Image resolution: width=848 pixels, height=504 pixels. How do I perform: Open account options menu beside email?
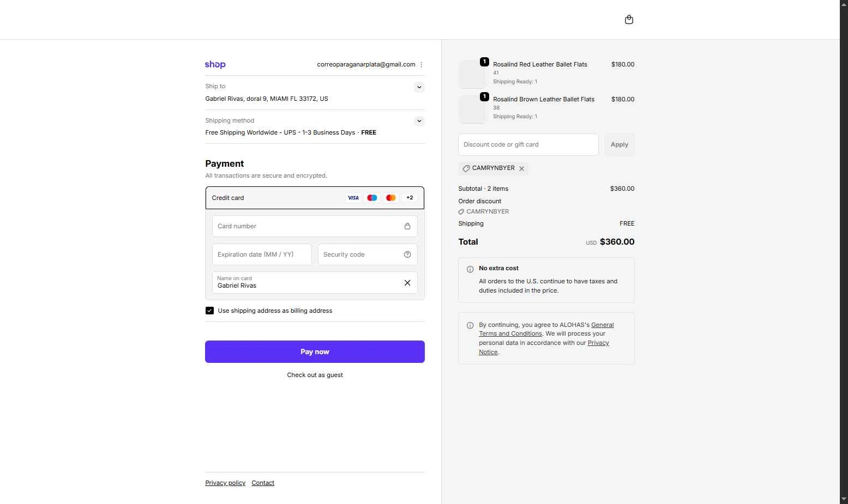[421, 64]
